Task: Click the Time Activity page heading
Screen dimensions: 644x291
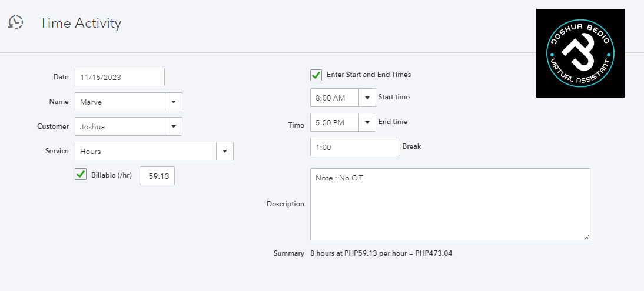Action: point(80,23)
